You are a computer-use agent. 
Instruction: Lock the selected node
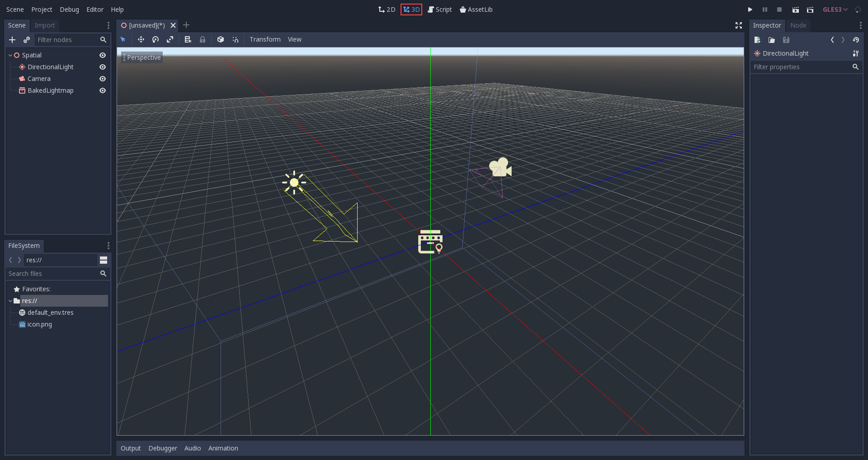tap(203, 39)
